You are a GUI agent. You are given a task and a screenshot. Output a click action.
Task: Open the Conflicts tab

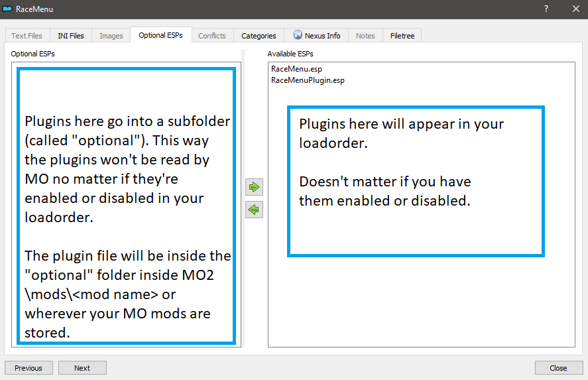212,36
